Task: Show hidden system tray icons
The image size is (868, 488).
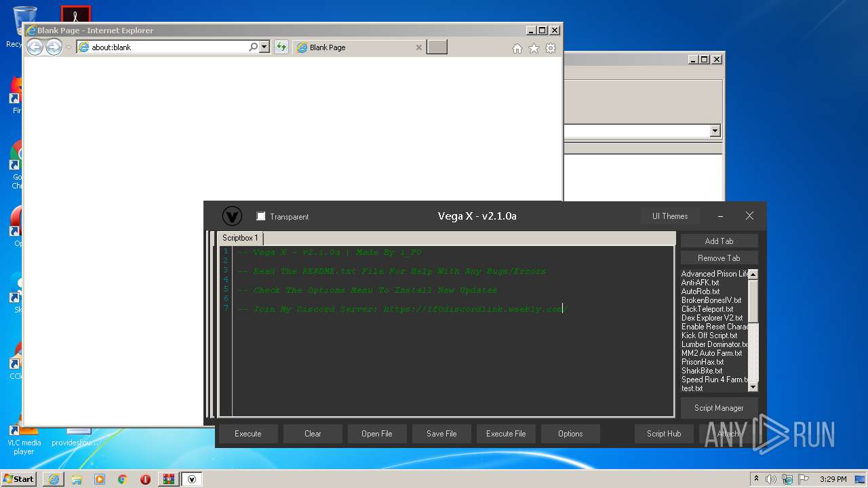Action: [x=756, y=479]
